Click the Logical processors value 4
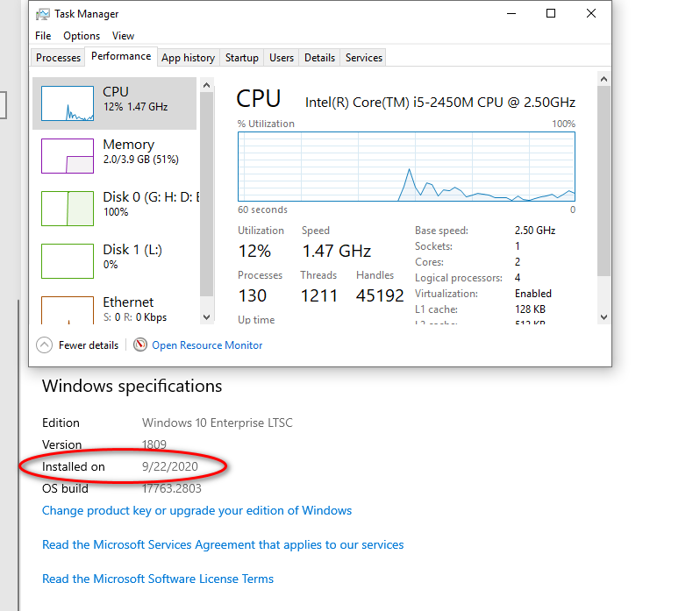Image resolution: width=700 pixels, height=611 pixels. coord(518,278)
